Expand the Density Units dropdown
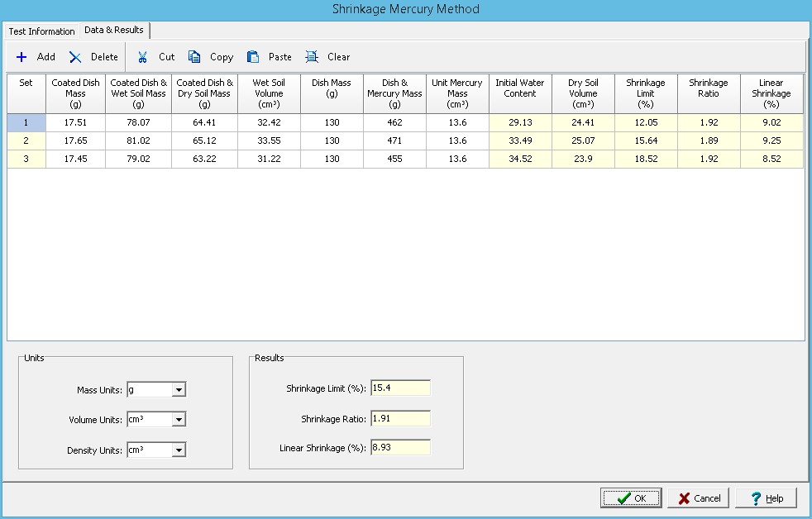Screen dimensions: 812x519 (x=179, y=450)
